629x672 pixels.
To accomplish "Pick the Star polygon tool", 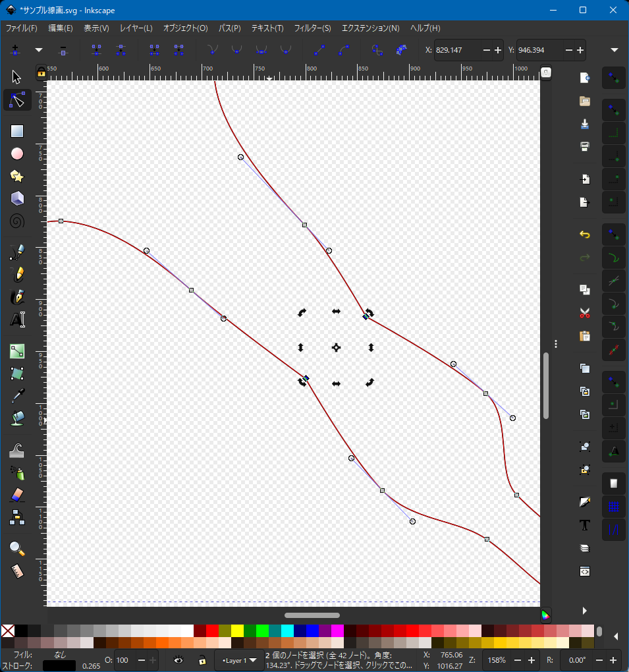I will point(17,176).
